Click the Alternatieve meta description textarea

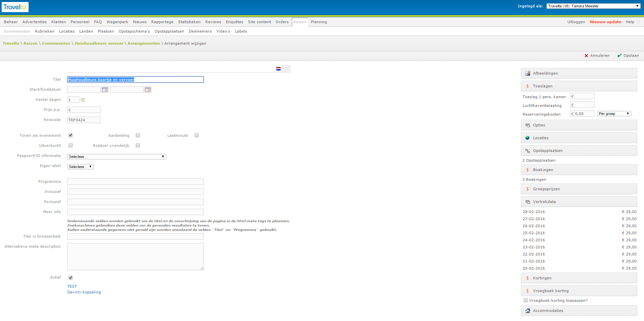point(135,257)
